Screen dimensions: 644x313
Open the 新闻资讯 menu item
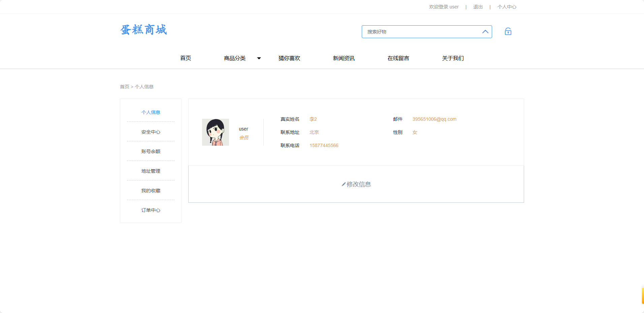pyautogui.click(x=344, y=58)
